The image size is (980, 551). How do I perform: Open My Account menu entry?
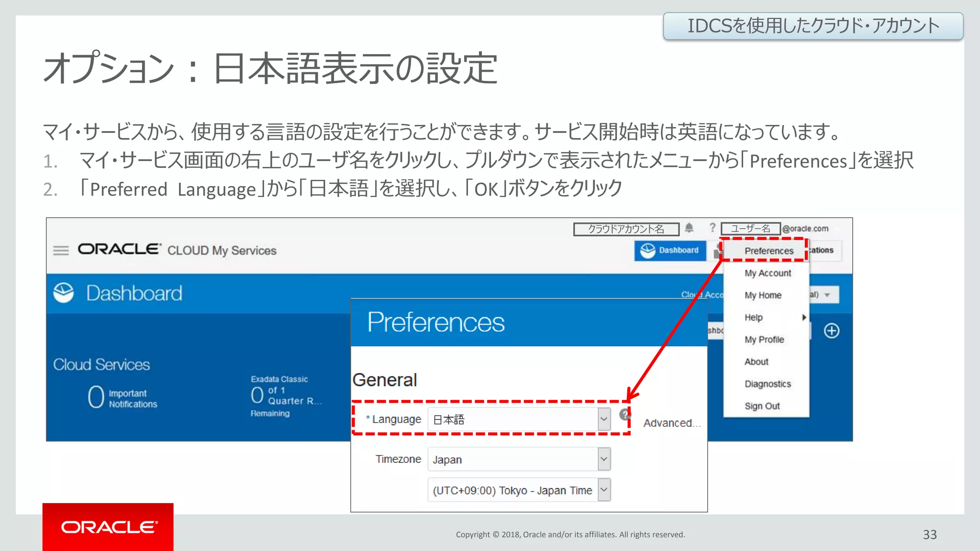point(768,273)
